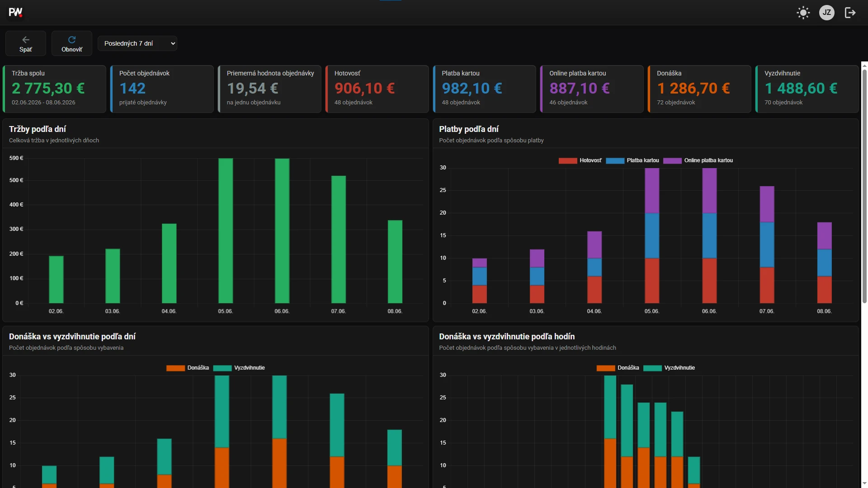The image size is (868, 488).
Task: Click the PW logo icon
Action: coord(16,12)
